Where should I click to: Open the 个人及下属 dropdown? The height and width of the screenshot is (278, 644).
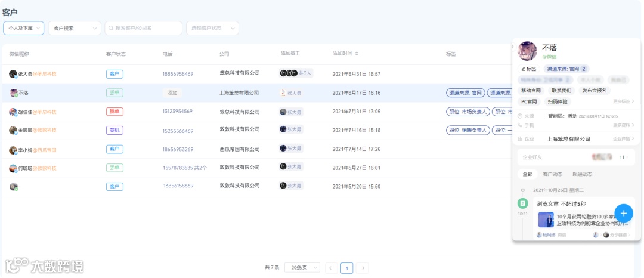click(23, 28)
